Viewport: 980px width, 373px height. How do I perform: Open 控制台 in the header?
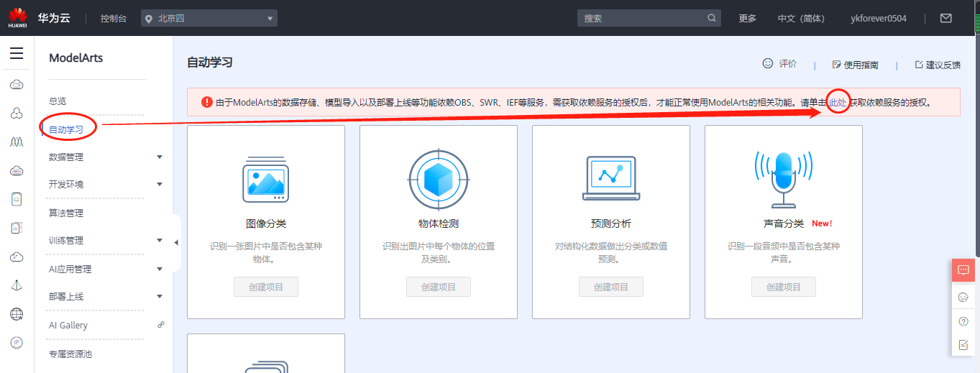coord(114,19)
